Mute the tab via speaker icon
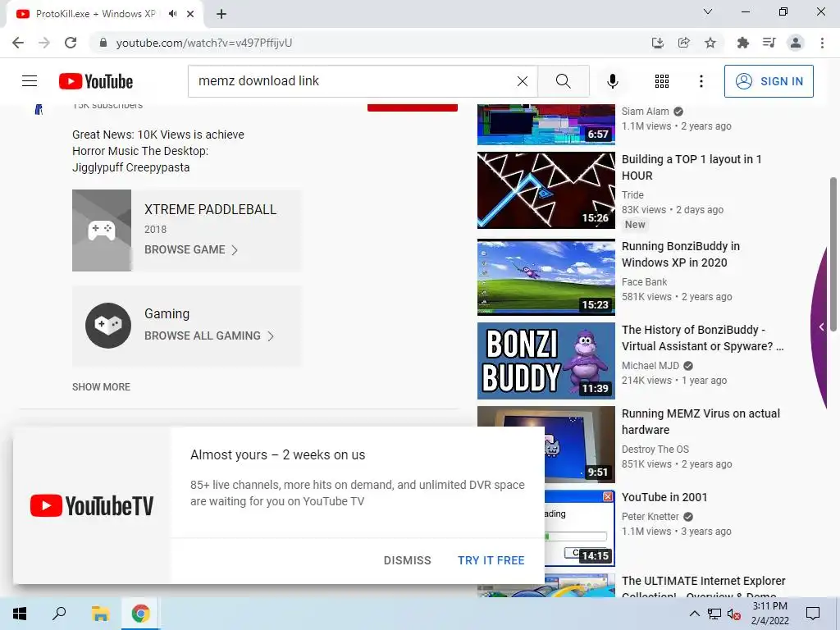 point(172,14)
